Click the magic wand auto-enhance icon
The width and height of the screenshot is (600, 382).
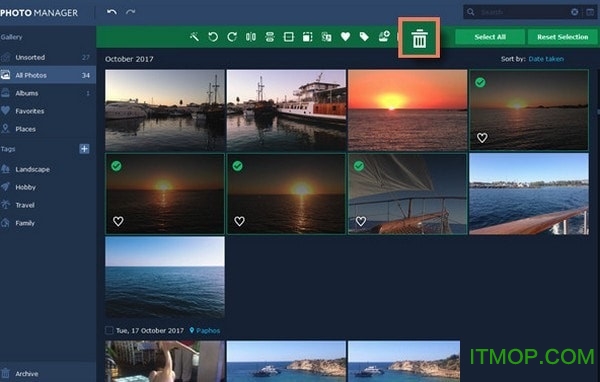coord(194,37)
